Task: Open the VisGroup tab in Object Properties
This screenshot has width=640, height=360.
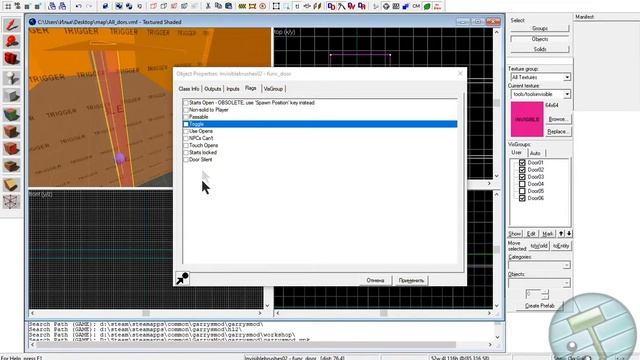Action: click(273, 89)
